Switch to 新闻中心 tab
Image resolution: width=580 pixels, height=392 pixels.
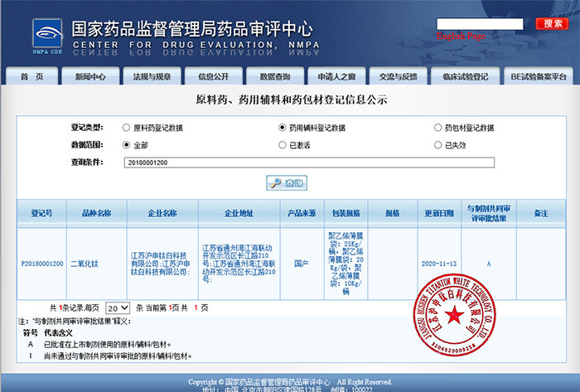point(90,76)
